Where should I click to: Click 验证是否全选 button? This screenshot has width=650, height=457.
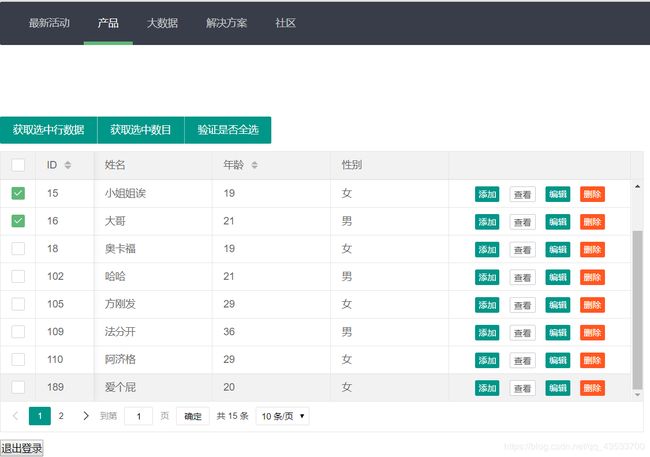[x=228, y=130]
